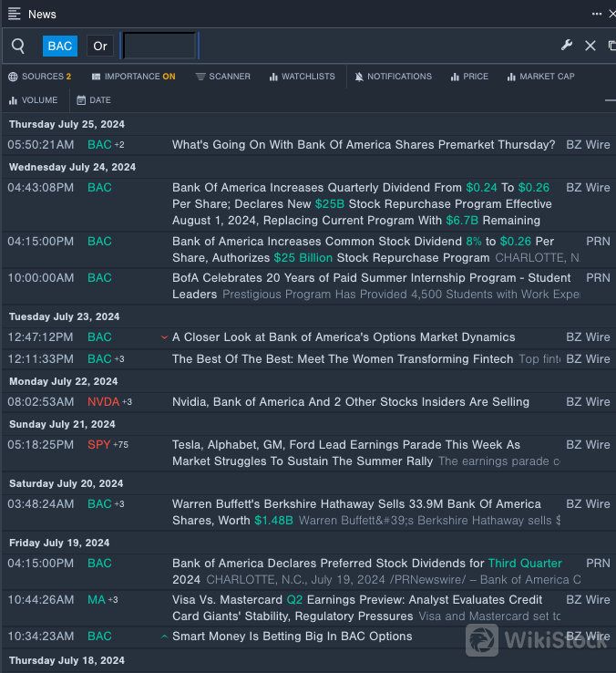The height and width of the screenshot is (673, 616).
Task: Open the Scanner filter
Action: [223, 77]
